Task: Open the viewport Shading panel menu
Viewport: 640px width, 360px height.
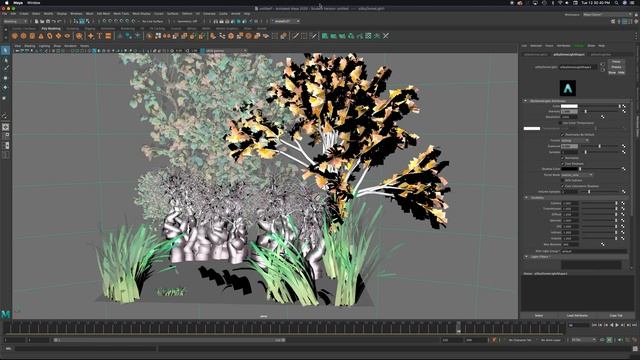Action: pyautogui.click(x=30, y=46)
